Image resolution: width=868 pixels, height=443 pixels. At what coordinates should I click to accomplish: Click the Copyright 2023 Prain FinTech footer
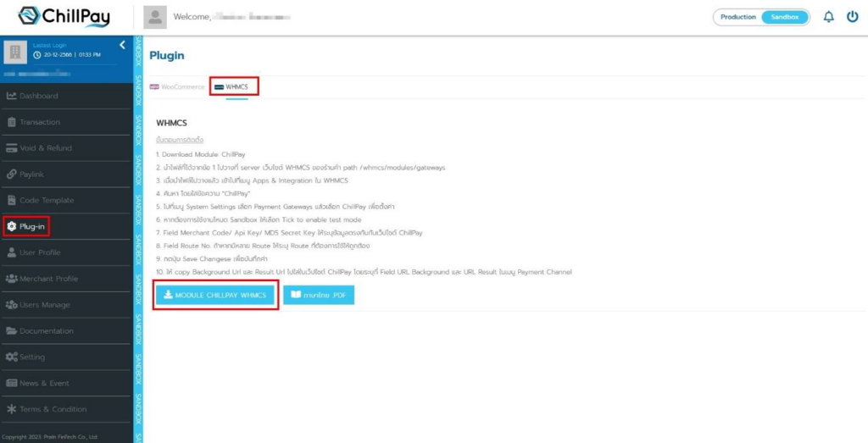[50, 437]
